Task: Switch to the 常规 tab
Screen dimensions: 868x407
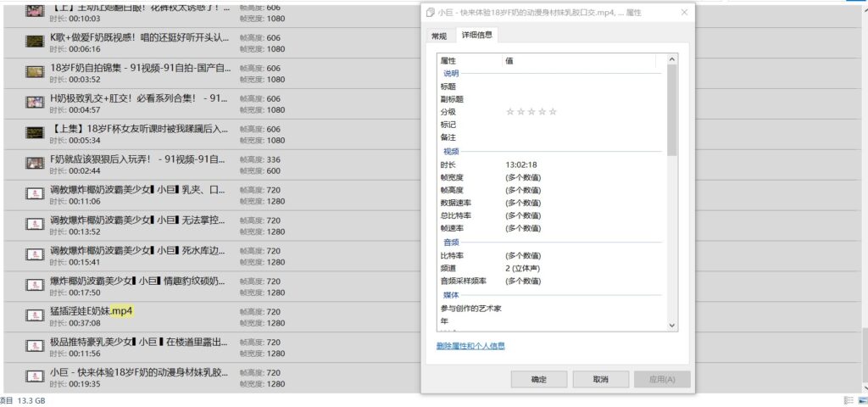Action: click(x=438, y=36)
